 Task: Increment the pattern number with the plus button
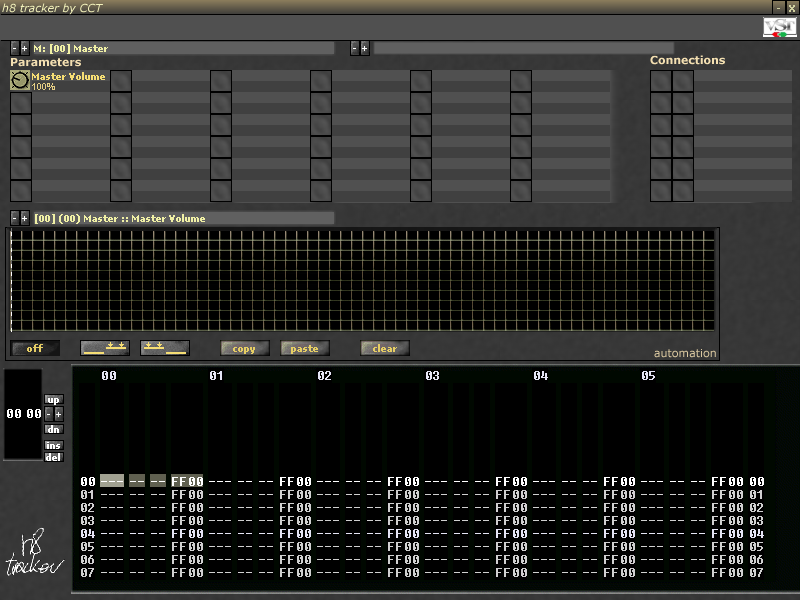59,414
